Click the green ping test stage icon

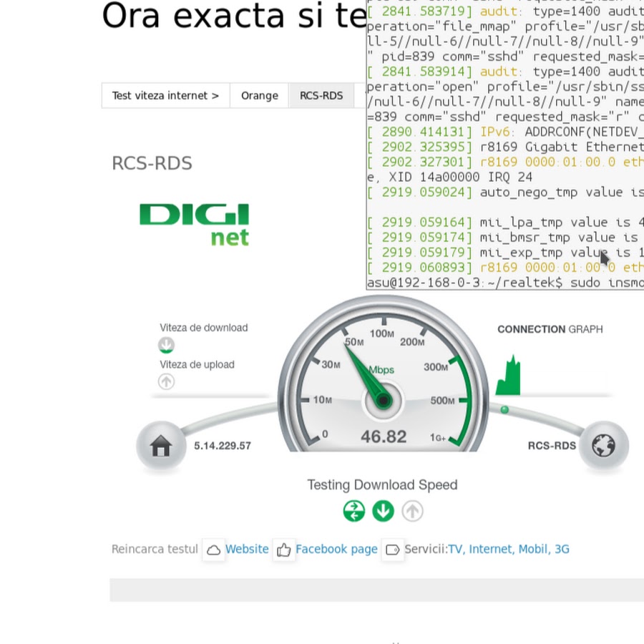coord(354,511)
